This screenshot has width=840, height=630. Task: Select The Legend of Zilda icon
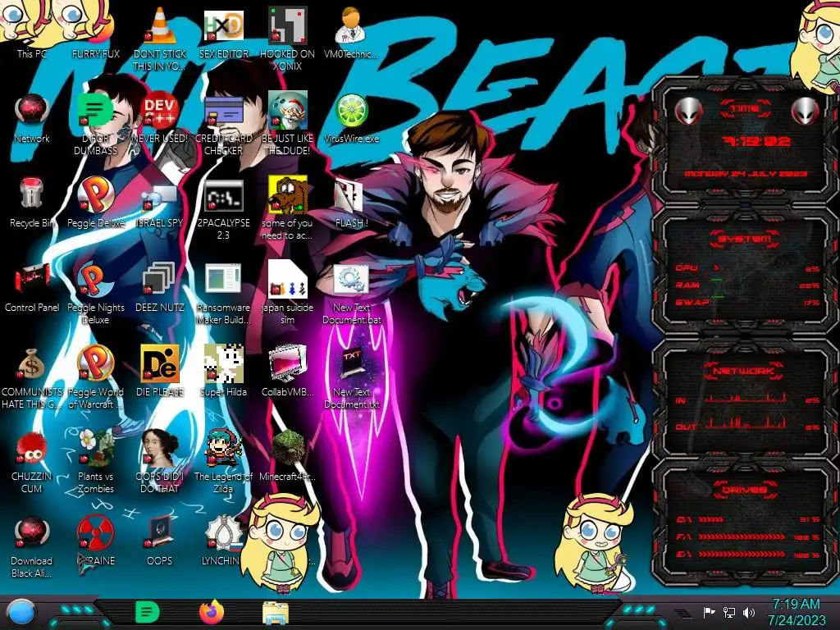[224, 462]
